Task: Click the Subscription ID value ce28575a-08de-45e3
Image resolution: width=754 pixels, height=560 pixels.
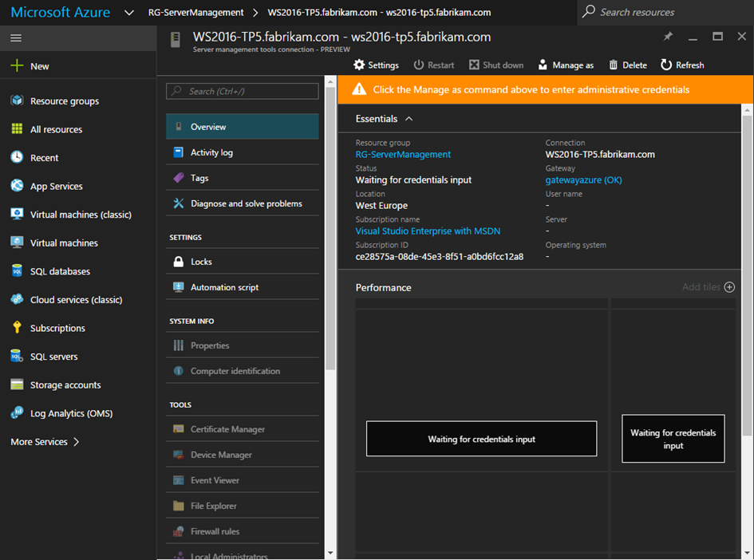Action: tap(439, 256)
